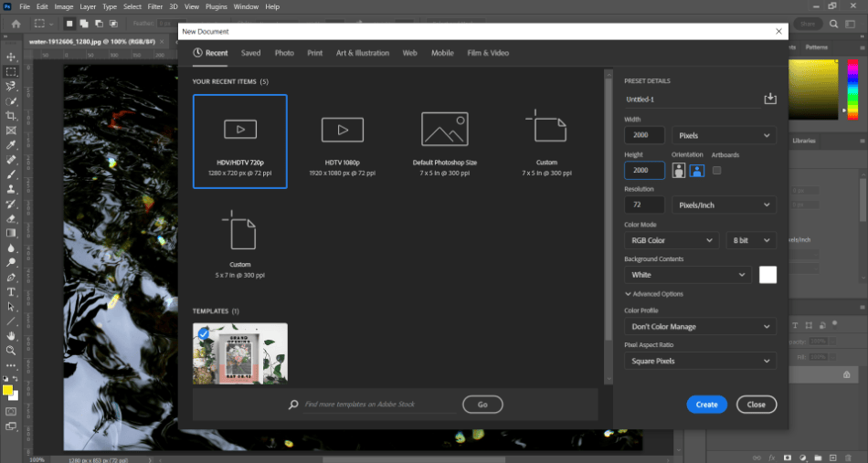Click the Width input field
The image size is (868, 463).
pos(644,135)
